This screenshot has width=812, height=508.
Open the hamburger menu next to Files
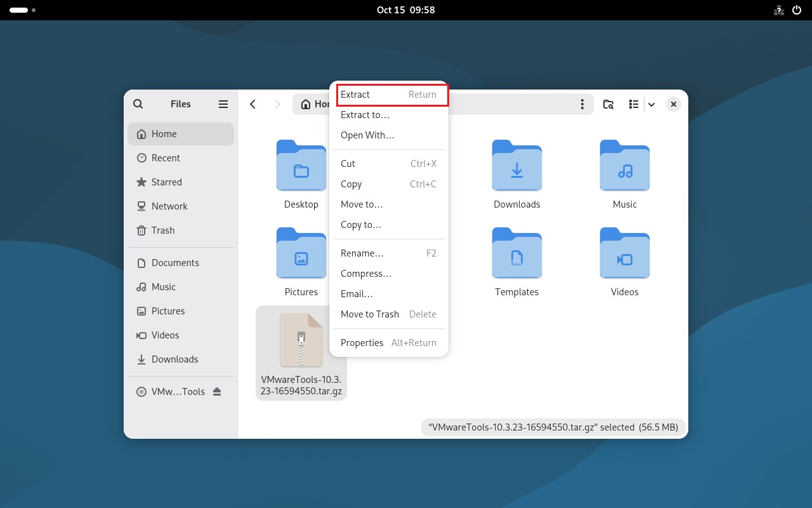[223, 104]
